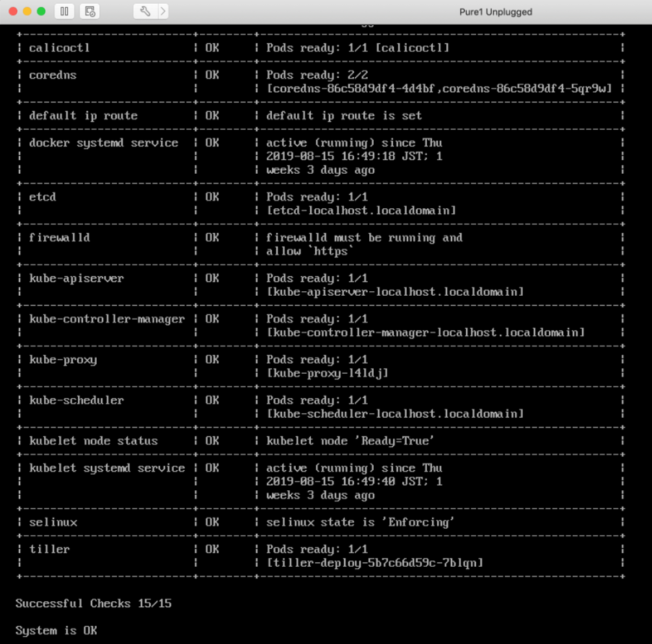Screen dimensions: 652x644
Task: Take a snapshot of the VM
Action: [x=90, y=11]
